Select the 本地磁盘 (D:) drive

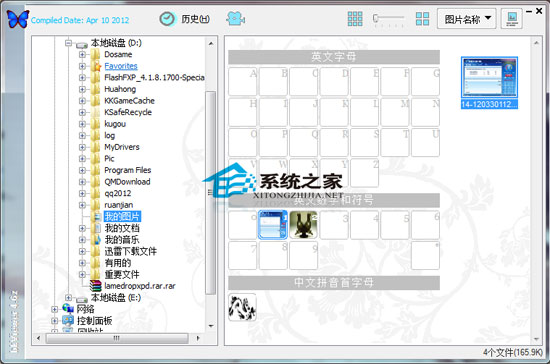(116, 43)
